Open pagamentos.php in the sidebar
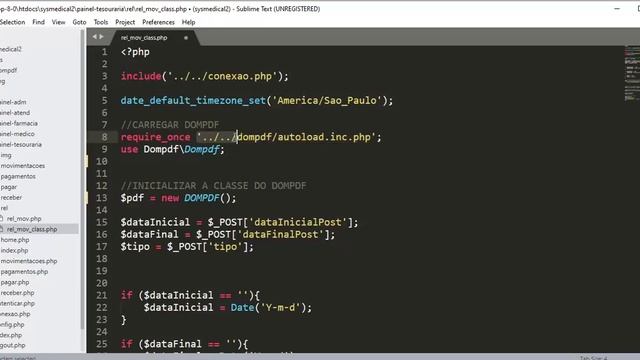Image resolution: width=640 pixels, height=360 pixels. [24, 272]
